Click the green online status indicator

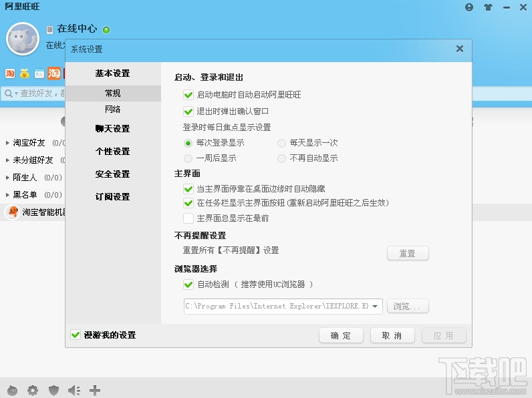click(106, 30)
